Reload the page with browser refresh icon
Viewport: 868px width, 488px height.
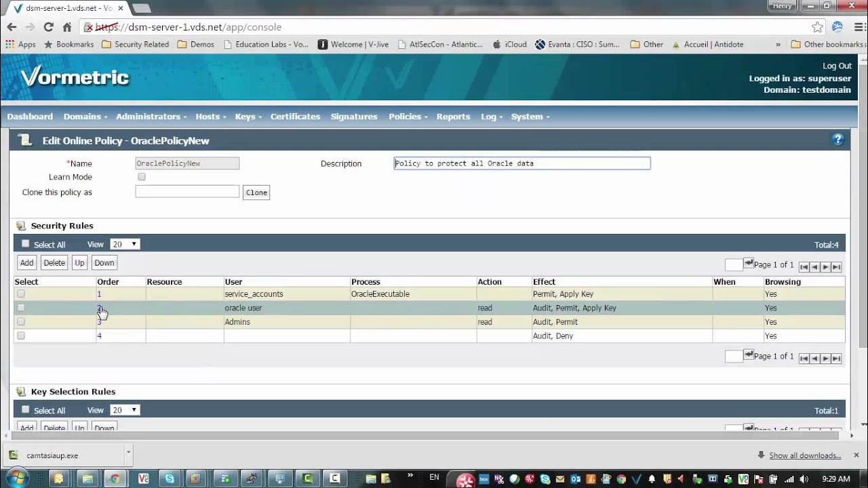(48, 27)
